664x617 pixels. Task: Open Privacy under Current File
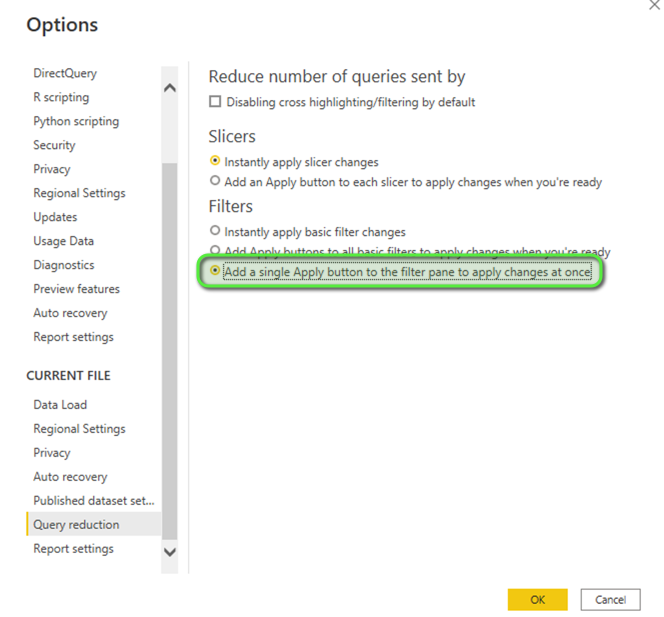(x=52, y=453)
